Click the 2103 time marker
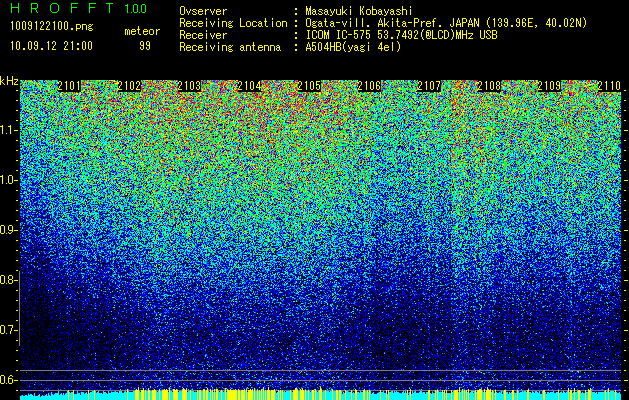 pyautogui.click(x=189, y=86)
